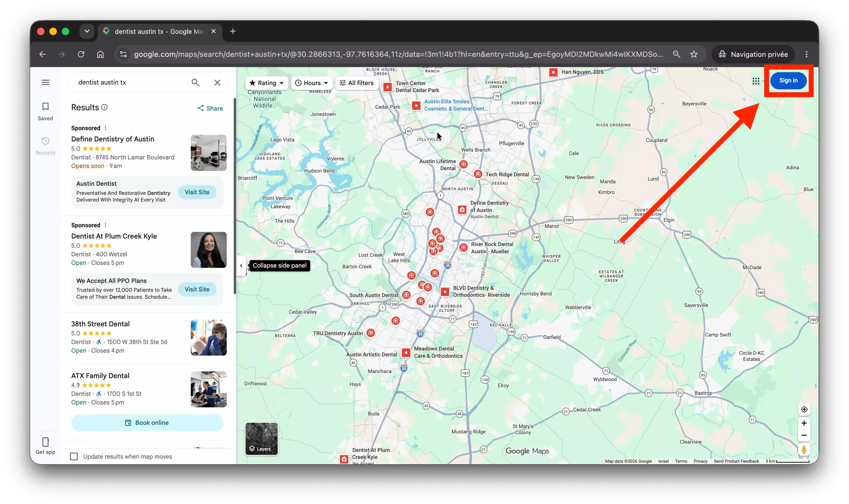
Task: View site information icon in address bar
Action: point(123,54)
